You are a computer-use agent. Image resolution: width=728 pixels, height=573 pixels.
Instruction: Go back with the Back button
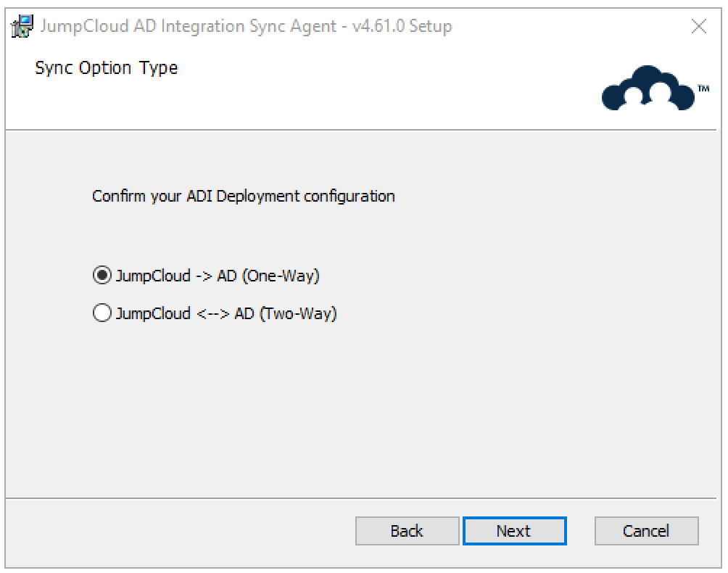click(407, 531)
